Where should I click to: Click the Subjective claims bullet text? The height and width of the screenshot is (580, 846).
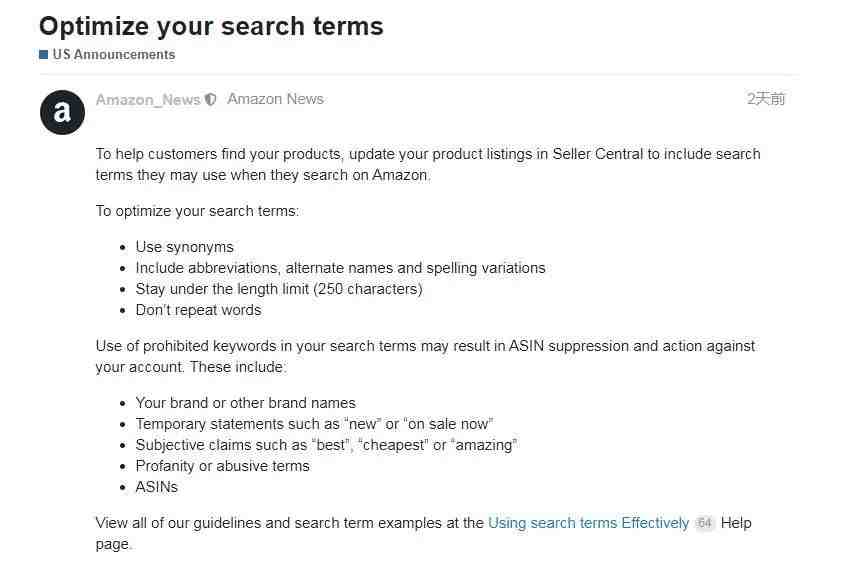point(326,445)
